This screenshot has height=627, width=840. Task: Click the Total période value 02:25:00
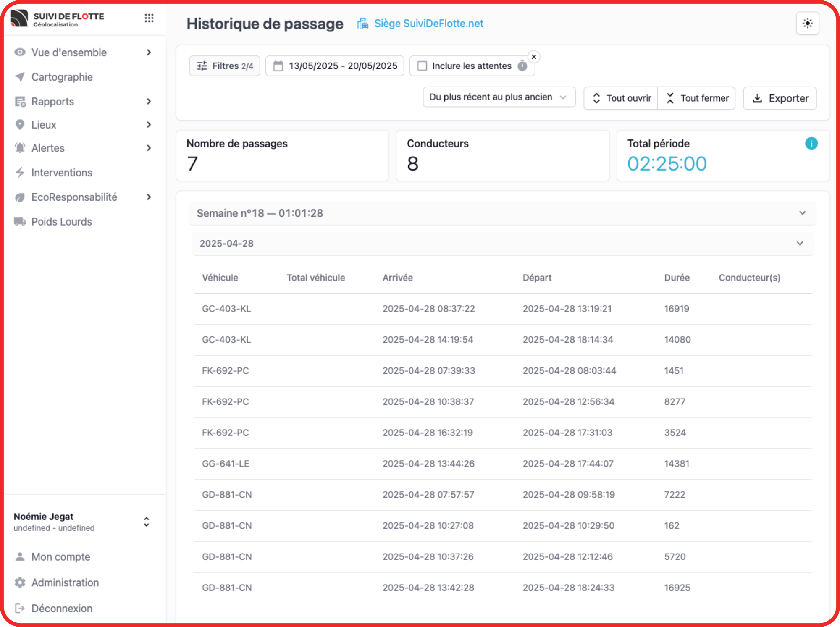pos(667,164)
